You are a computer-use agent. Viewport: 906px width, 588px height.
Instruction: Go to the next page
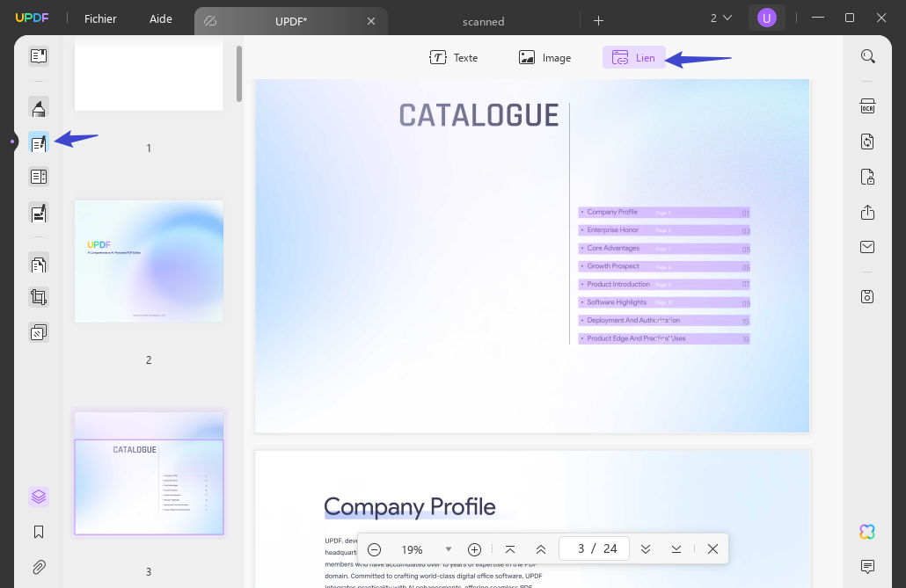pyautogui.click(x=646, y=549)
